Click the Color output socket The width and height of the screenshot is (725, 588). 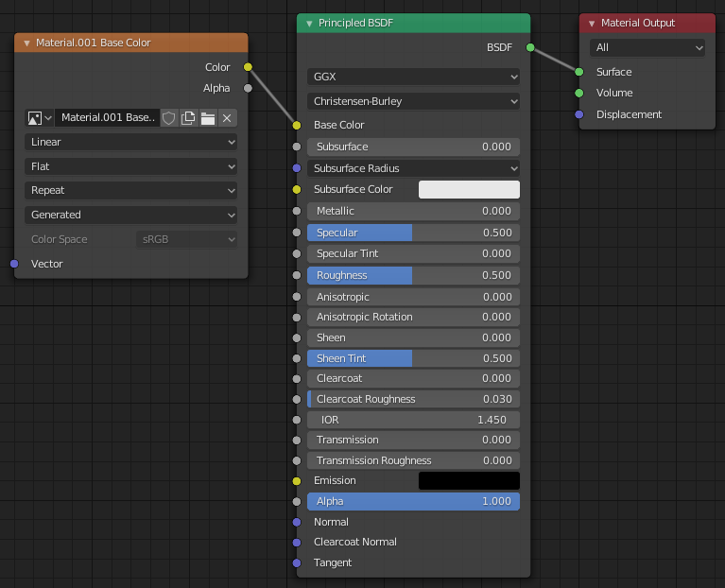pos(248,67)
